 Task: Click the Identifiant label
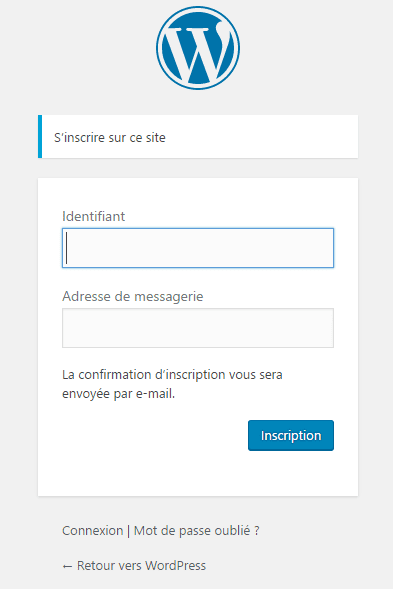click(x=94, y=216)
